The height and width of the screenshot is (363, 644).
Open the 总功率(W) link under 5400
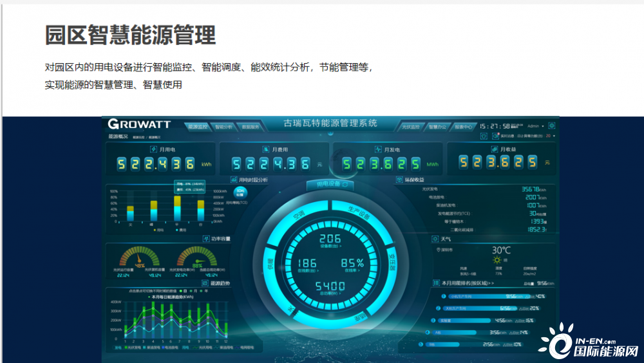click(330, 293)
